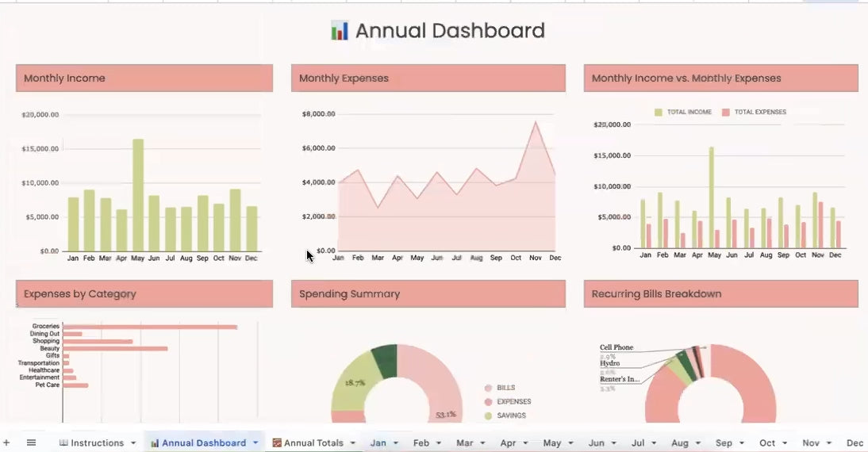Screen dimensions: 868x452
Task: Open the Instructions tab dropdown arrow
Action: (x=133, y=443)
